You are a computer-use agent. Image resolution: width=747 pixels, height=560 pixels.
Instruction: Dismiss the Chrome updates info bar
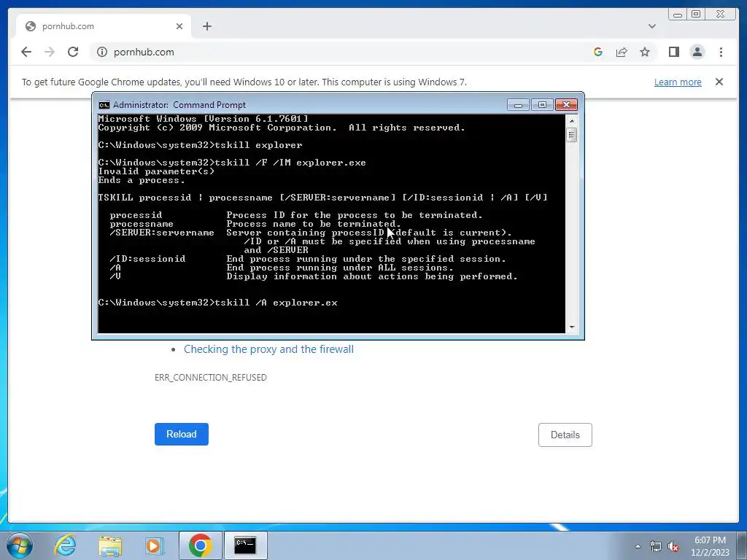coord(719,82)
